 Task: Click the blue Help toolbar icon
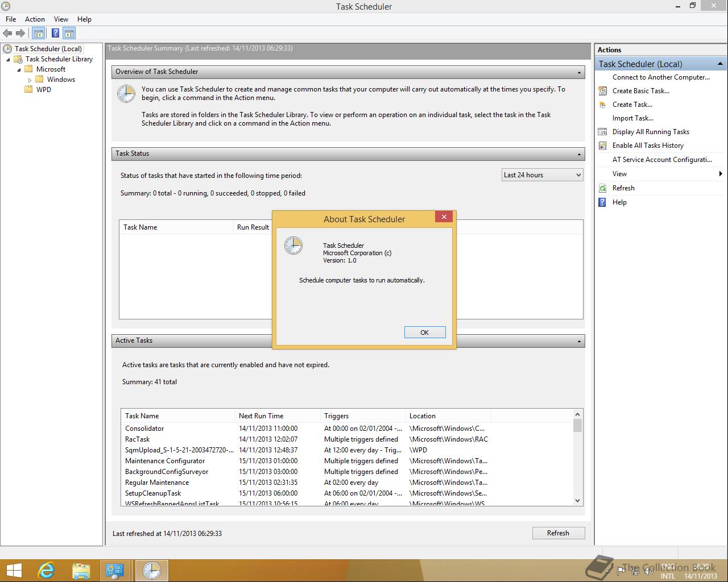pos(55,34)
